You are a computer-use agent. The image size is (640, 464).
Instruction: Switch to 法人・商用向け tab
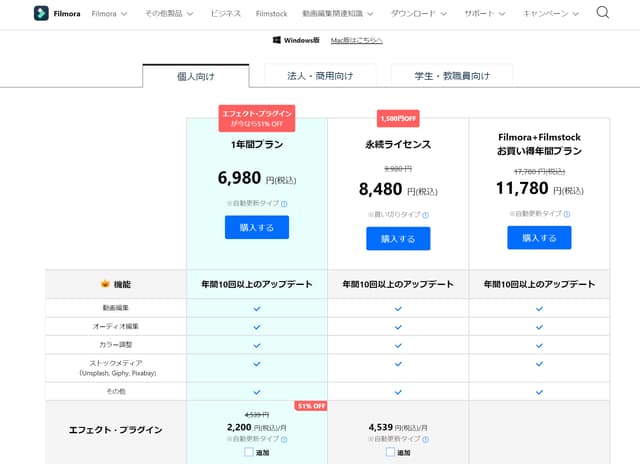coord(320,76)
